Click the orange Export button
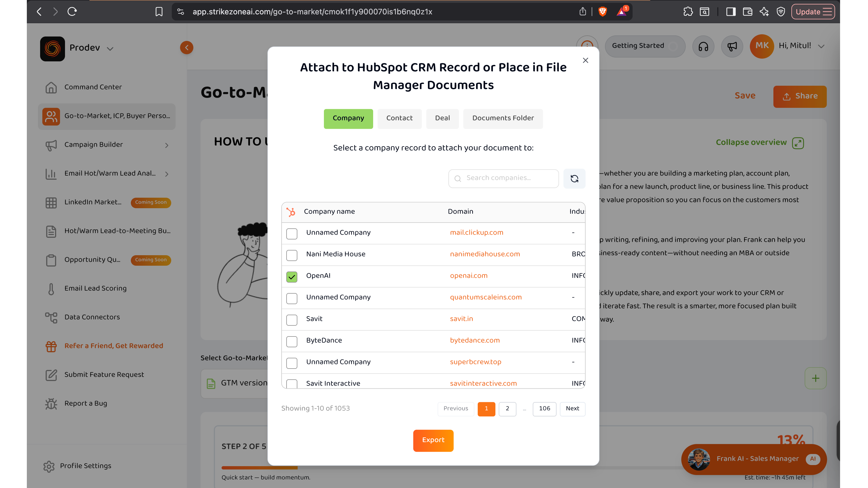The image size is (868, 488). click(x=433, y=440)
